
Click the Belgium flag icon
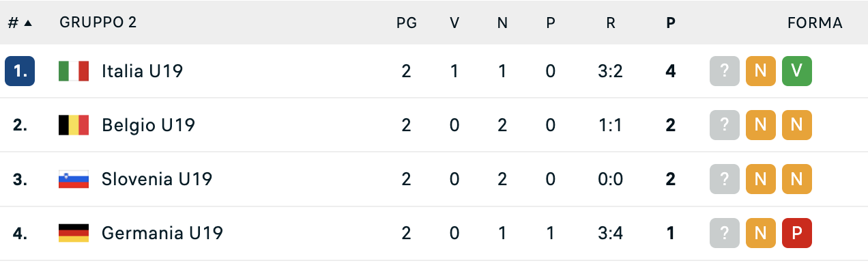74,125
